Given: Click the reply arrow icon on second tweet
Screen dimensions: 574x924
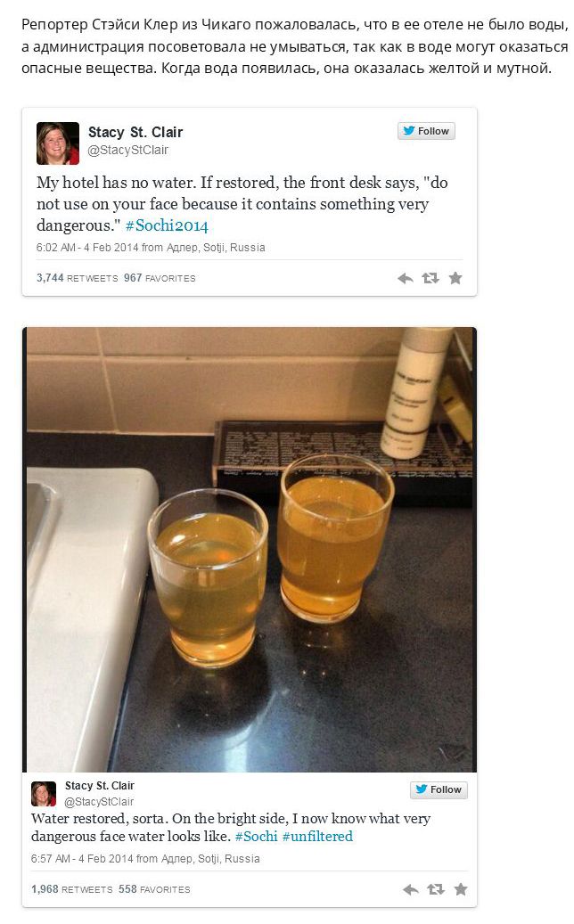Looking at the screenshot, I should [x=410, y=889].
